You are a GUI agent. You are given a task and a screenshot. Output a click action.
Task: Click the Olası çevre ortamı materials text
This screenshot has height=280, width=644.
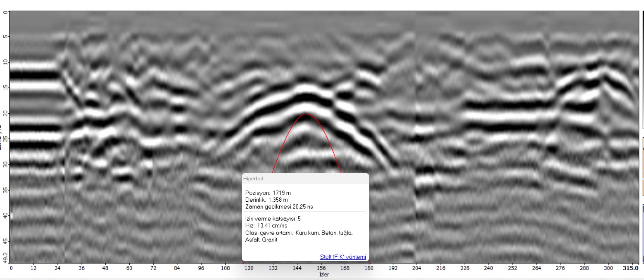coord(299,236)
